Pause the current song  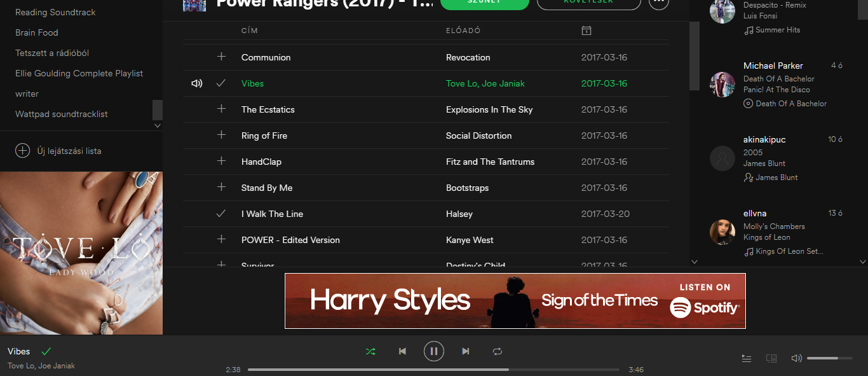(x=434, y=351)
